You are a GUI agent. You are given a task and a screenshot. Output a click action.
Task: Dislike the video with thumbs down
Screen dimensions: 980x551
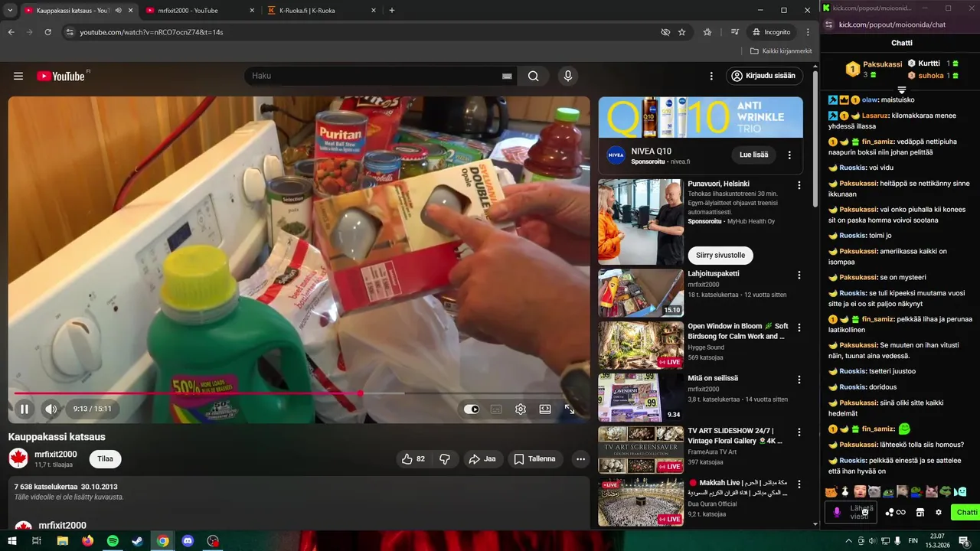coord(445,459)
